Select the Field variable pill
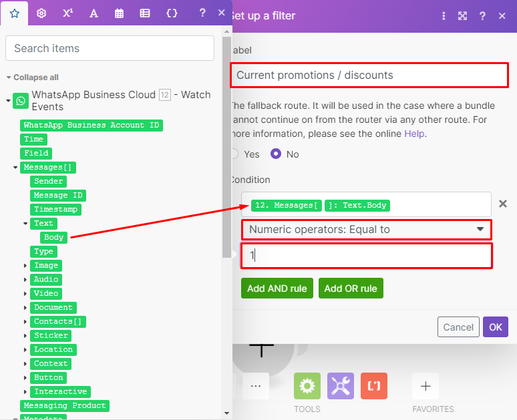This screenshot has height=420, width=517. pyautogui.click(x=36, y=154)
